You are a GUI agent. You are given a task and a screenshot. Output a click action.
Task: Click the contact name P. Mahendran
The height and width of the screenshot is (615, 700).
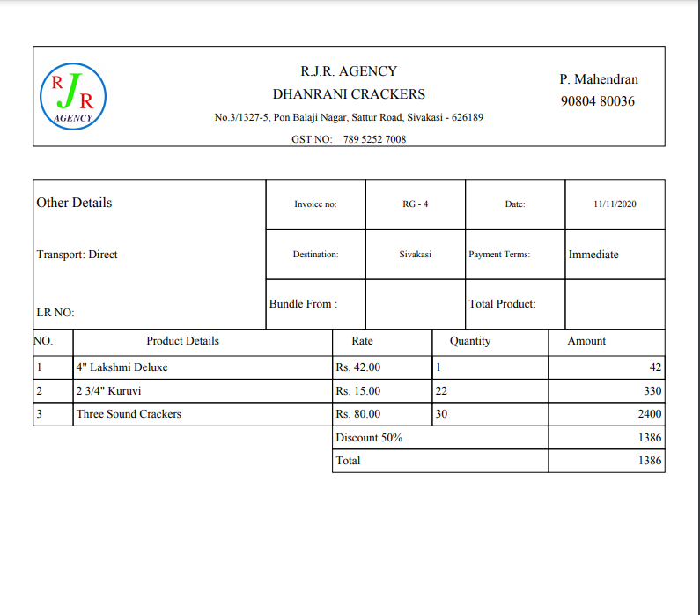(599, 79)
